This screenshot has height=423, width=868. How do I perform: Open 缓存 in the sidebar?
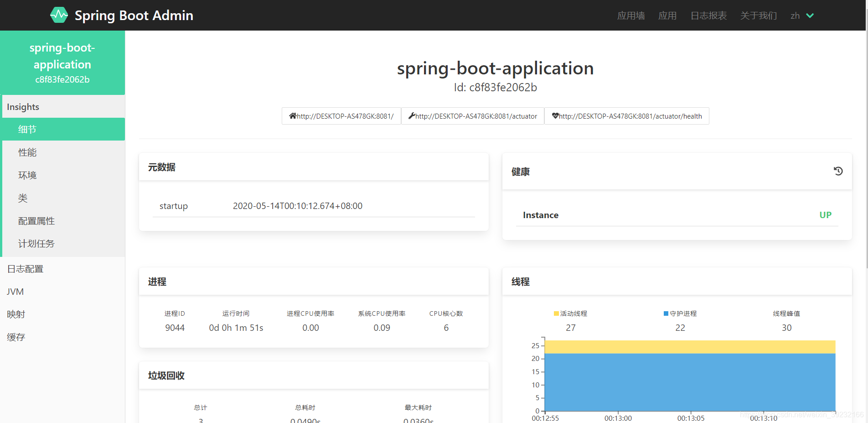coord(62,337)
